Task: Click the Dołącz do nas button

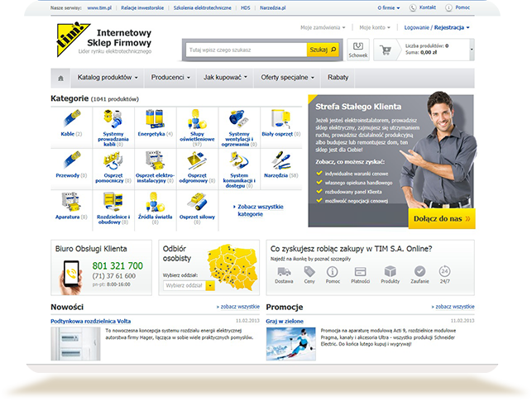Action: pyautogui.click(x=441, y=217)
